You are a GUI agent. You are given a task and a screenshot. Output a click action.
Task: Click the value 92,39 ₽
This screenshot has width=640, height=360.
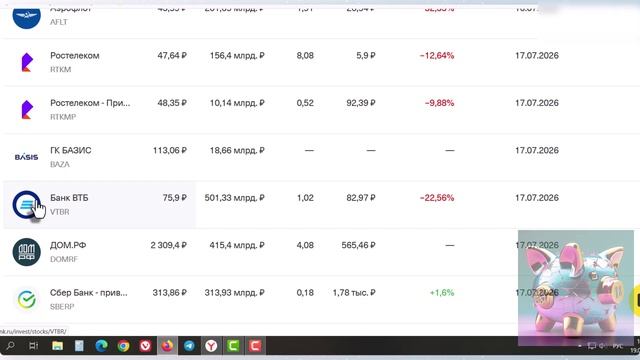361,103
